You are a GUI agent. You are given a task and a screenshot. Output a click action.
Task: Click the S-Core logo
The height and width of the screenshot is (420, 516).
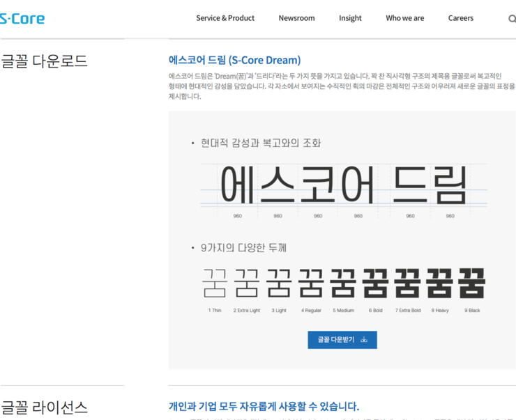[x=22, y=19]
